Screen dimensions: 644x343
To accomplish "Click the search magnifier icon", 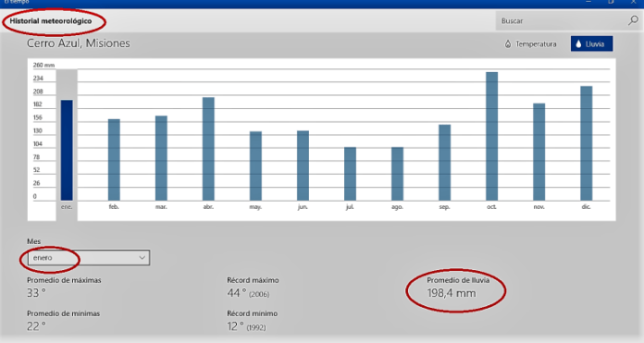I will coord(633,20).
